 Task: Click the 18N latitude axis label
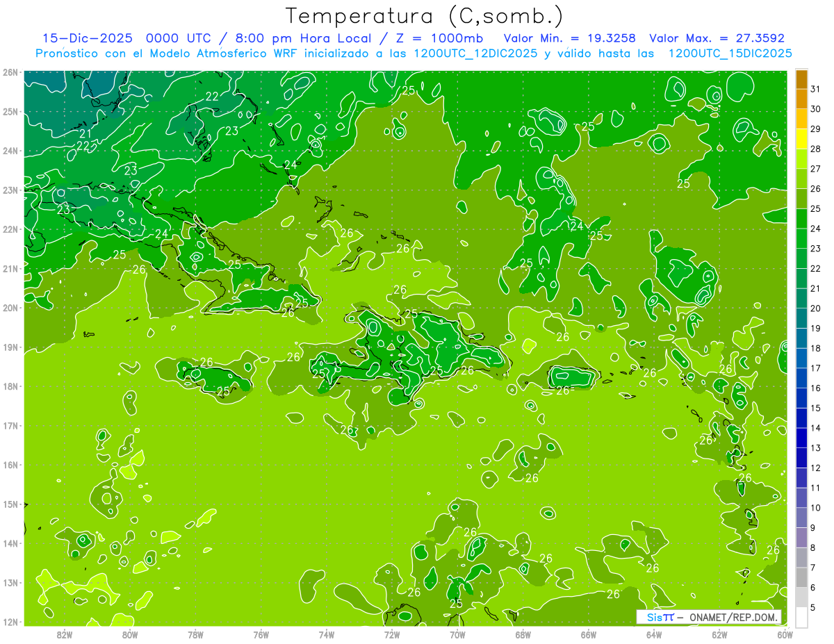(x=10, y=386)
